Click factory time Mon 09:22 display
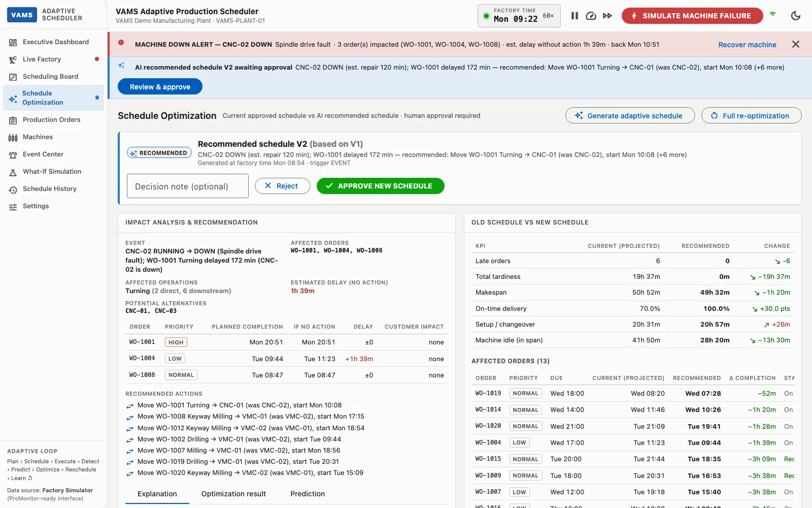 pos(516,19)
